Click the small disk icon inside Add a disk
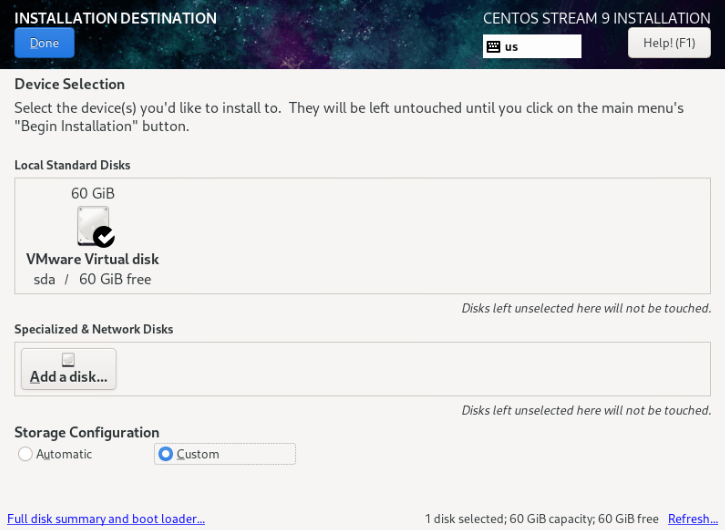Screen dimensions: 725x530 68,359
